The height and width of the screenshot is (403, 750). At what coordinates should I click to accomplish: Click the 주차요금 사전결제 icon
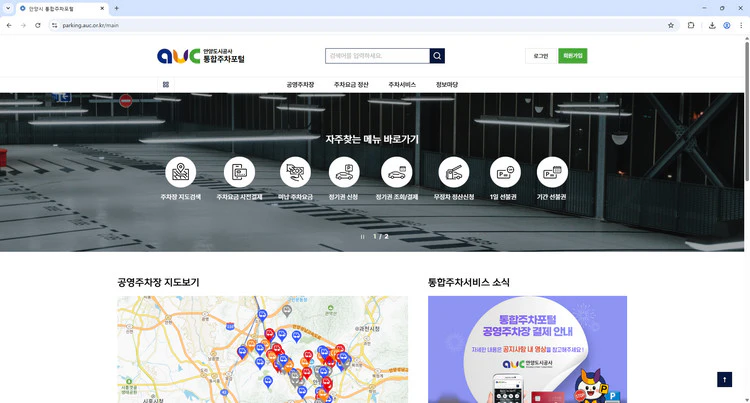239,173
